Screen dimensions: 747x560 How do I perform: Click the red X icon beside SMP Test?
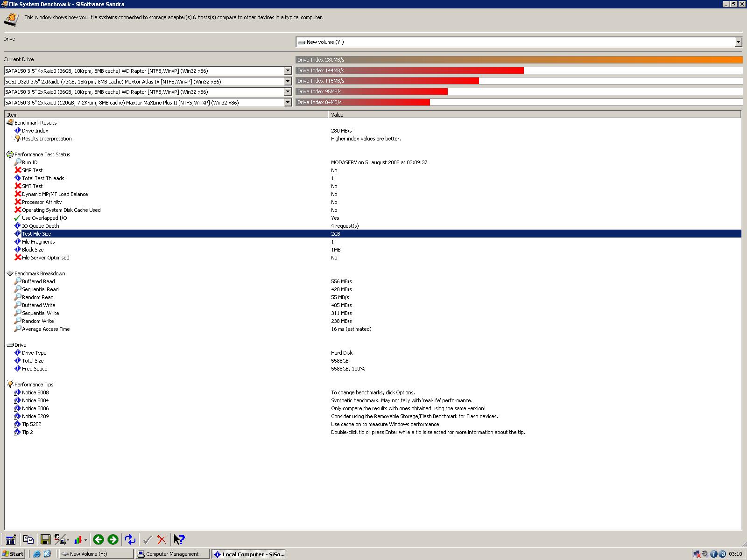click(18, 170)
